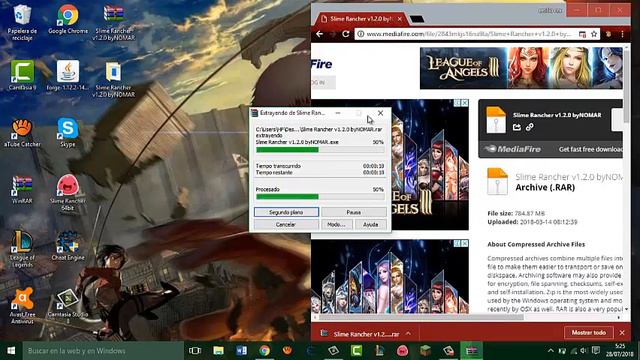Open the Papelera de reciclaje desktop icon
The width and height of the screenshot is (640, 360).
[x=22, y=22]
